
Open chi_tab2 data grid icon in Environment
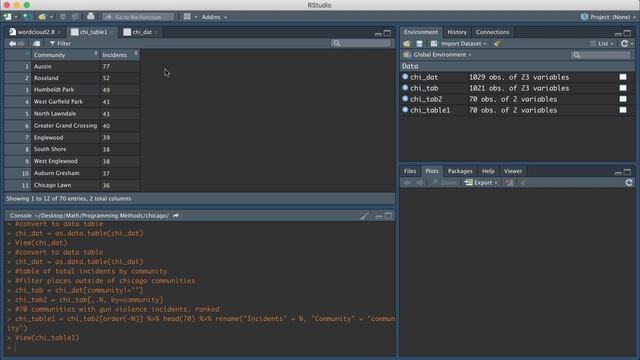[x=623, y=99]
